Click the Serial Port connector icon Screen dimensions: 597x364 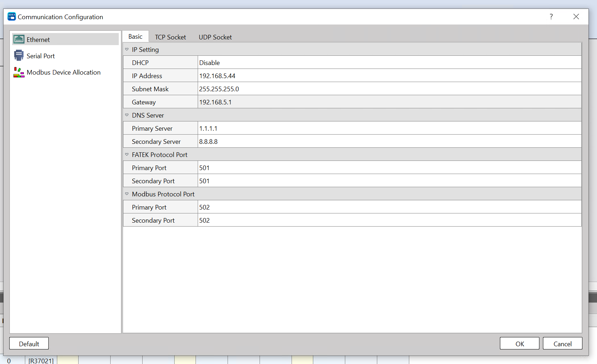[19, 56]
